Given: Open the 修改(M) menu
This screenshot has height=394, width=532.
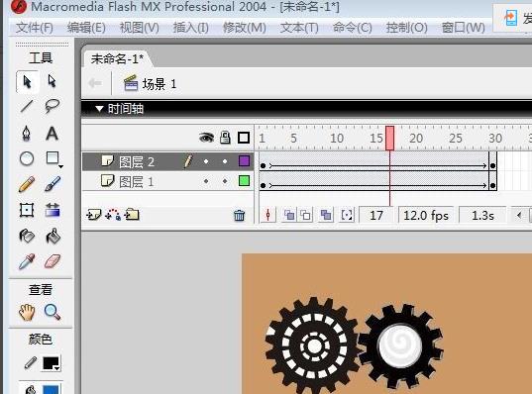Looking at the screenshot, I should pos(245,28).
